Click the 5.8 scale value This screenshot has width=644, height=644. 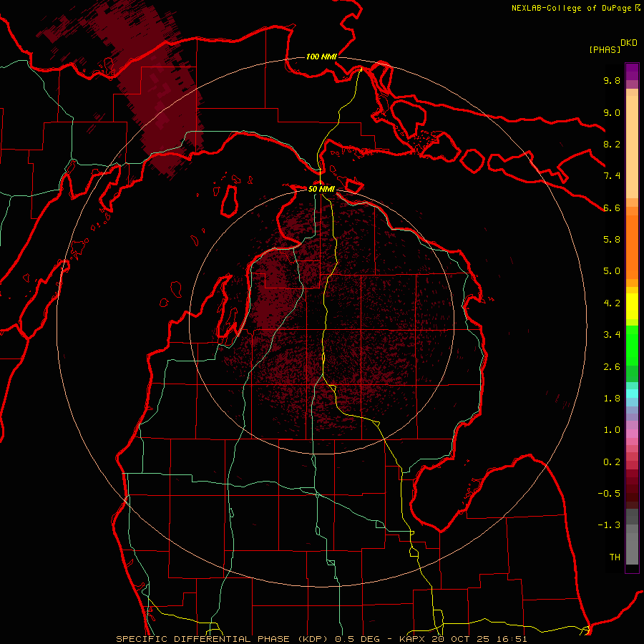(x=612, y=240)
